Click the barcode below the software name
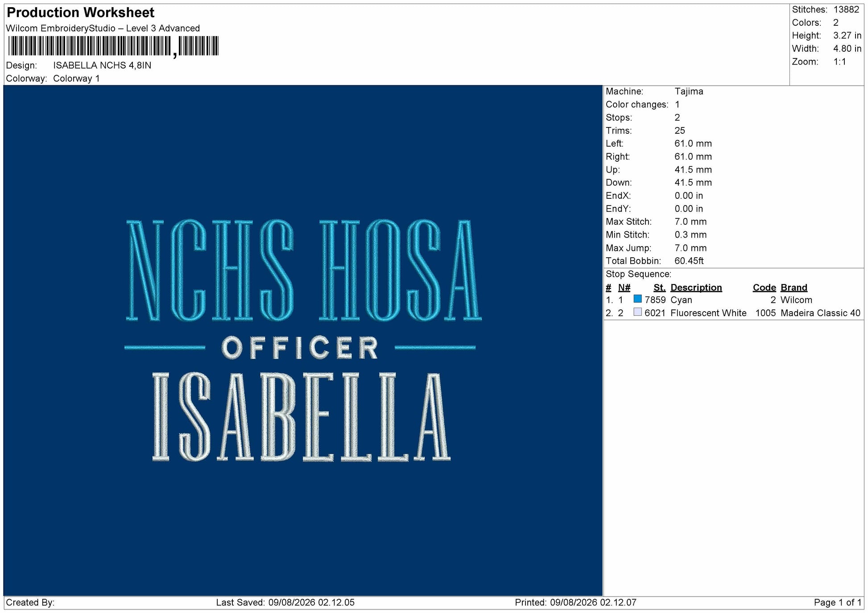868x613 pixels. coord(113,46)
